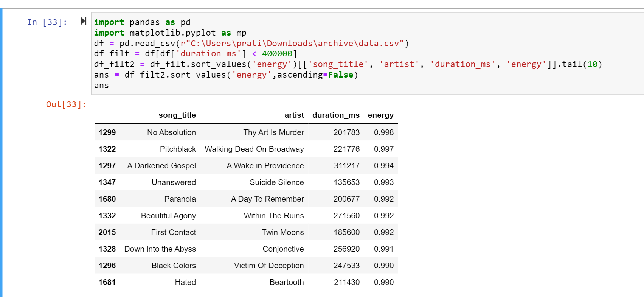The image size is (644, 297).
Task: Click the 'Pitchblack' song title
Action: click(x=178, y=149)
